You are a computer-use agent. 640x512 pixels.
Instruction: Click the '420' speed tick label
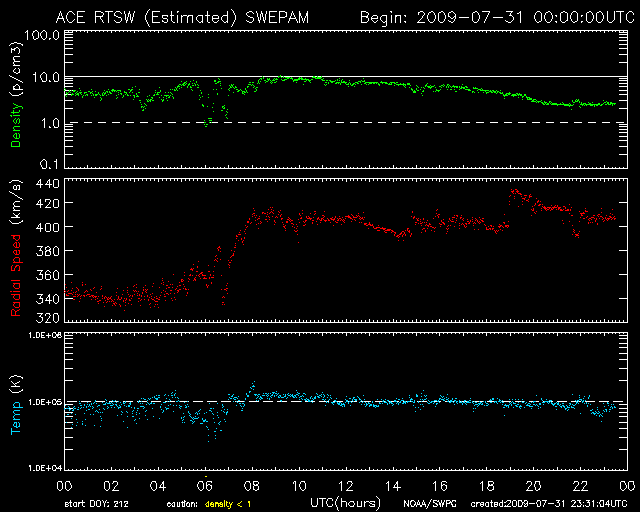[47, 203]
